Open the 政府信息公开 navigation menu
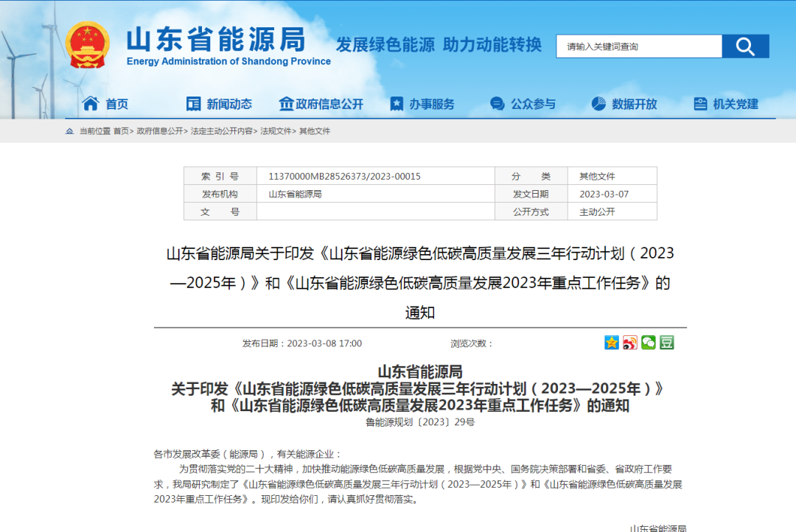The width and height of the screenshot is (796, 532). coord(321,104)
